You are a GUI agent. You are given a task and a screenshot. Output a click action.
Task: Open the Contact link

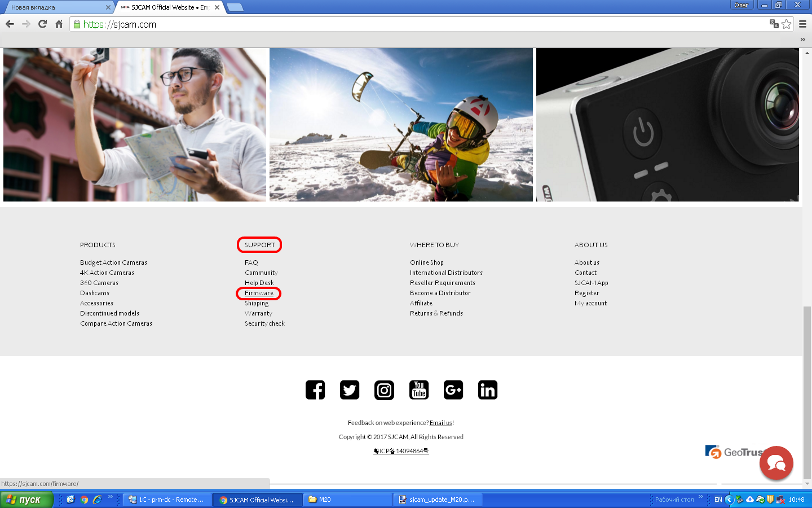click(585, 273)
